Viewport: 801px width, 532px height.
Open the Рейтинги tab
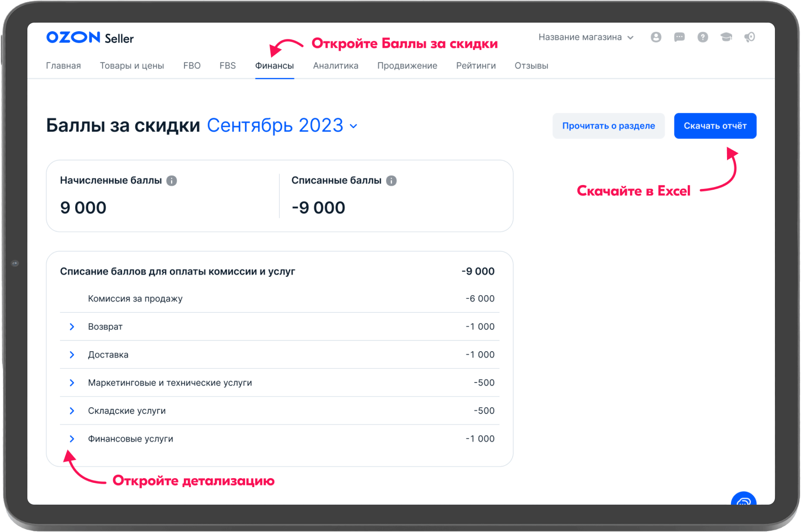click(x=476, y=66)
